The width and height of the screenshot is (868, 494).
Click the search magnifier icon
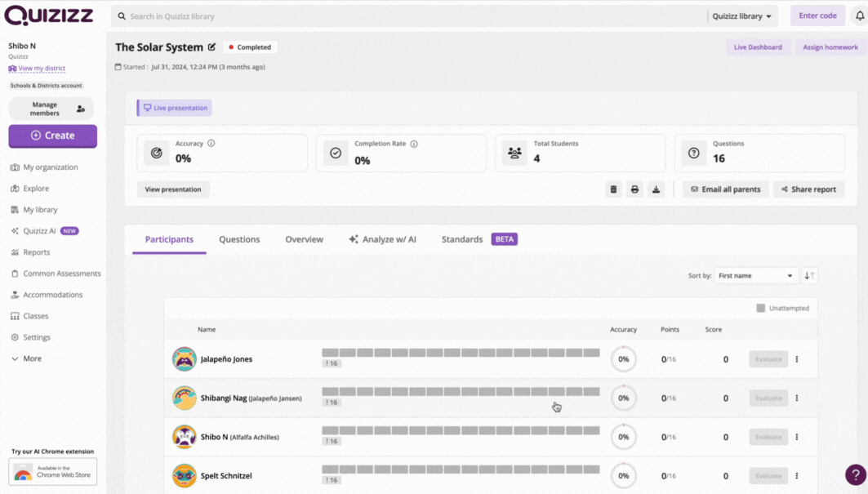tap(122, 16)
